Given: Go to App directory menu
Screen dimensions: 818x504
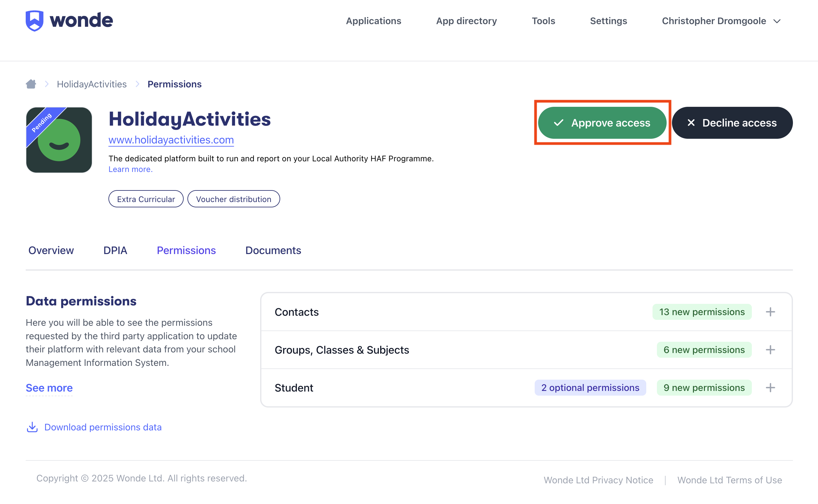Looking at the screenshot, I should (x=466, y=21).
